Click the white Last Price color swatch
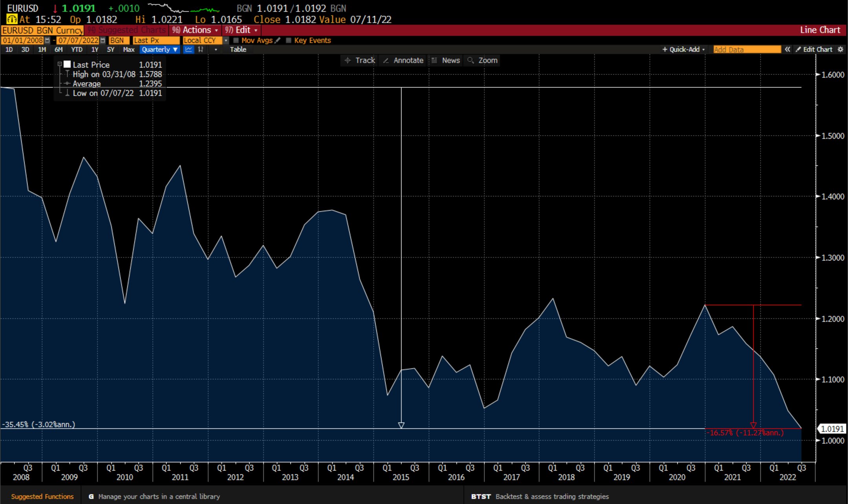848x504 pixels. click(x=67, y=64)
